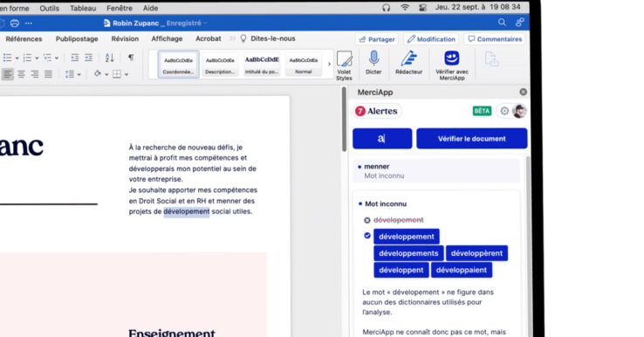Open the Révision ribbon tab

tap(125, 38)
